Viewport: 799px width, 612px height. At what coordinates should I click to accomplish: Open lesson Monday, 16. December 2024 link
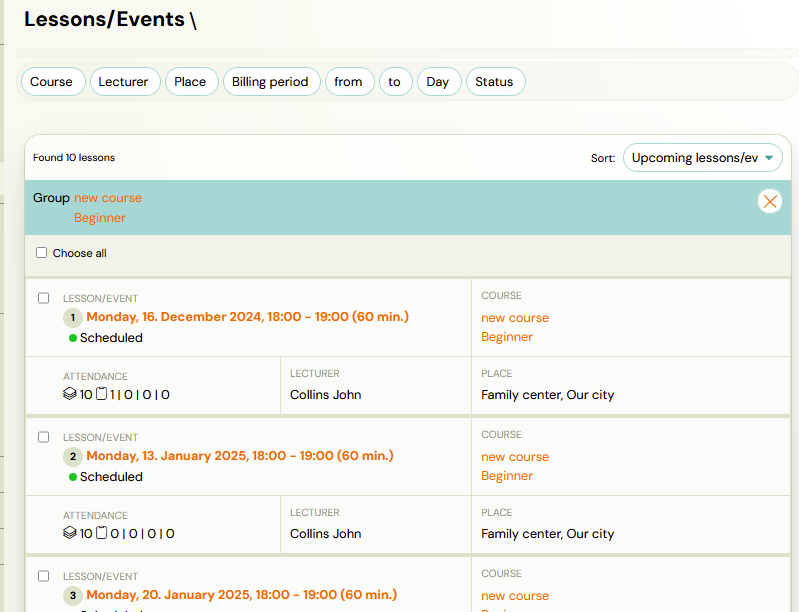(x=247, y=317)
